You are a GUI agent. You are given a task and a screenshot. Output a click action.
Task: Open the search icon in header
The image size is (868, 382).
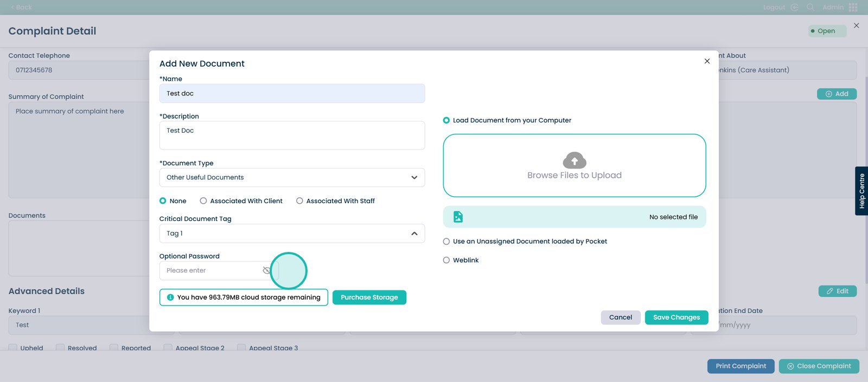pos(810,7)
